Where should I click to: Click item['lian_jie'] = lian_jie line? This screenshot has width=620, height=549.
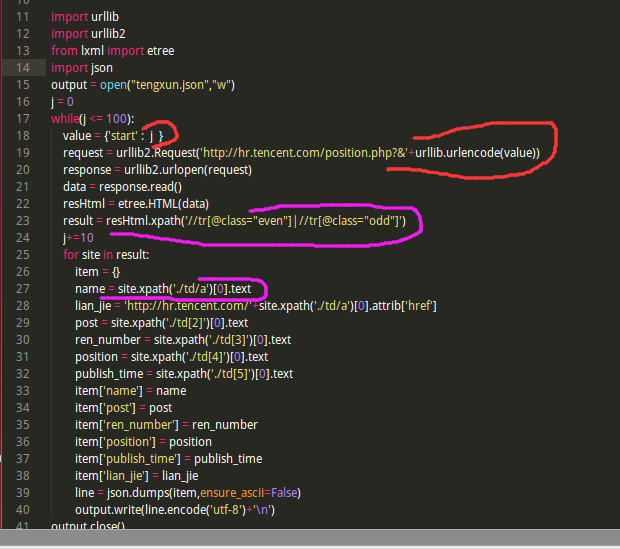point(136,476)
